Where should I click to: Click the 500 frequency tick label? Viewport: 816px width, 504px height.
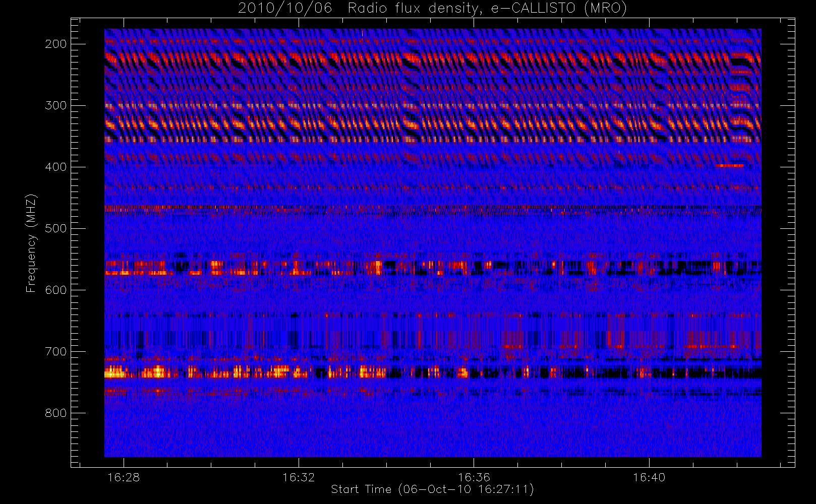56,228
